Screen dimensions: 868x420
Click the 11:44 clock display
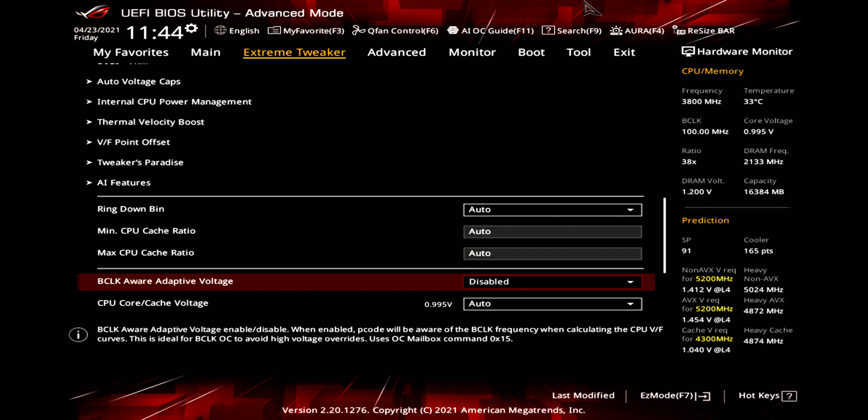point(155,33)
